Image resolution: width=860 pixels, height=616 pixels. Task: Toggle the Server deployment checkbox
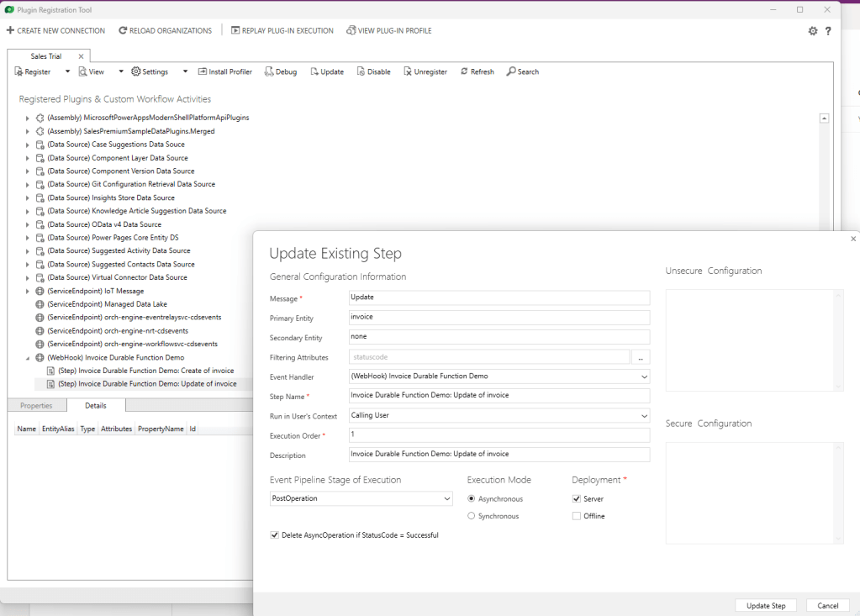(x=577, y=498)
